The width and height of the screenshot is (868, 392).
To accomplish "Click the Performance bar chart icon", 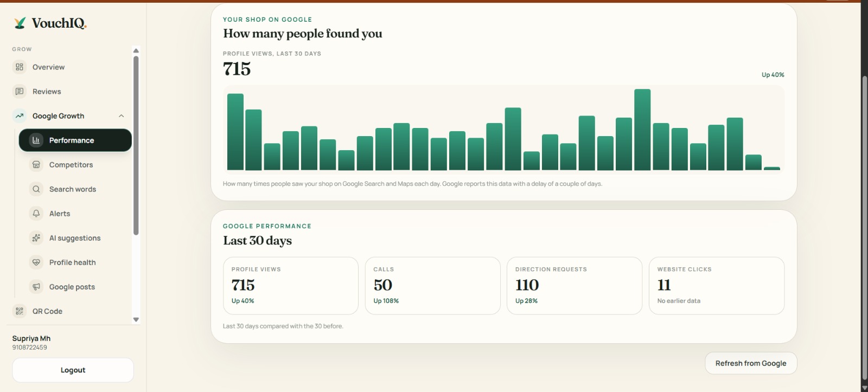I will point(36,140).
